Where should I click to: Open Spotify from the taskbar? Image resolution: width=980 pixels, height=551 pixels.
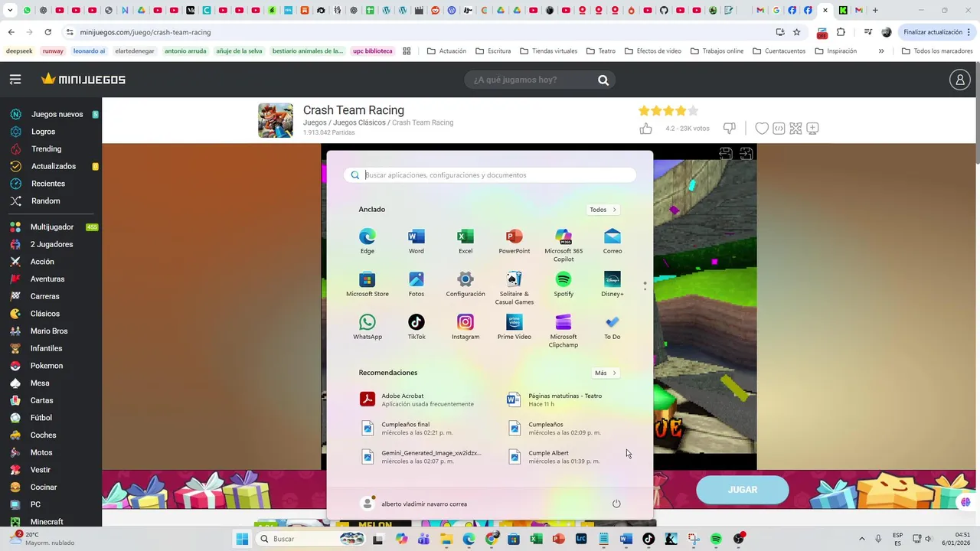click(716, 539)
